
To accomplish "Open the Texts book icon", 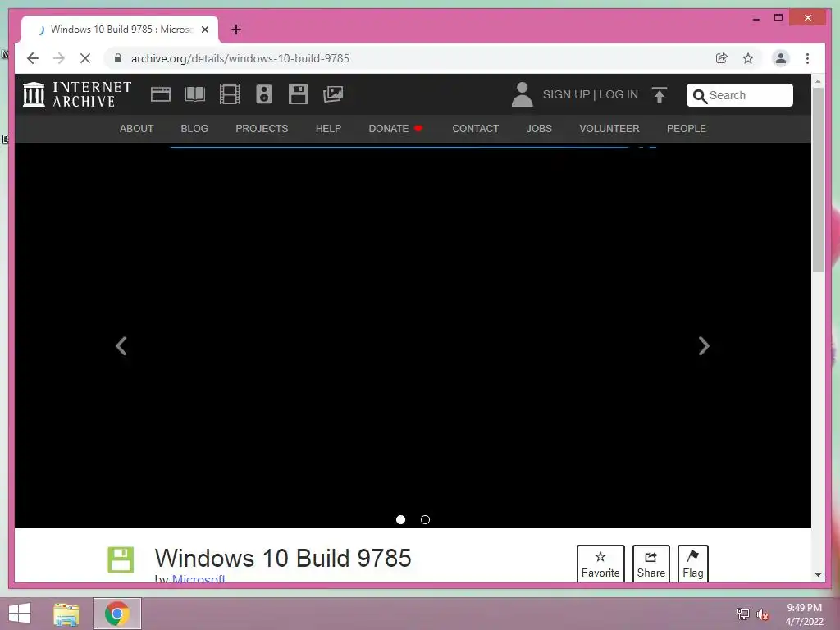I will pos(195,94).
